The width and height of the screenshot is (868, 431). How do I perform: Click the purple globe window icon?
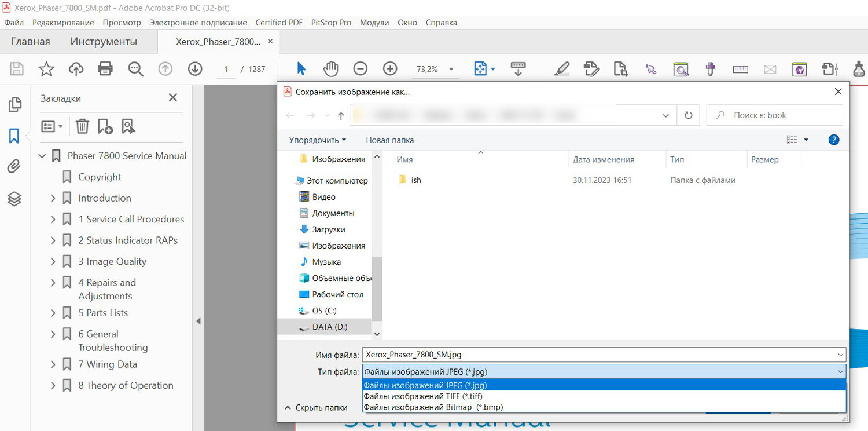(x=800, y=69)
